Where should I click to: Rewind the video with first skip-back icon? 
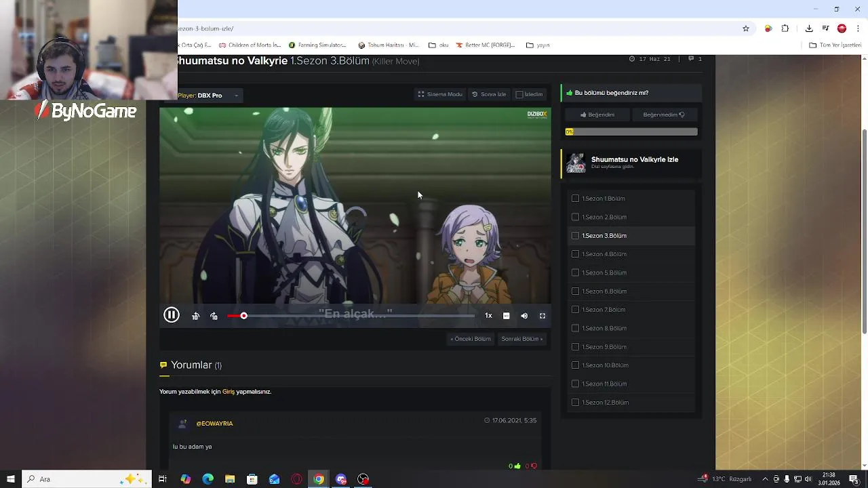click(x=195, y=316)
